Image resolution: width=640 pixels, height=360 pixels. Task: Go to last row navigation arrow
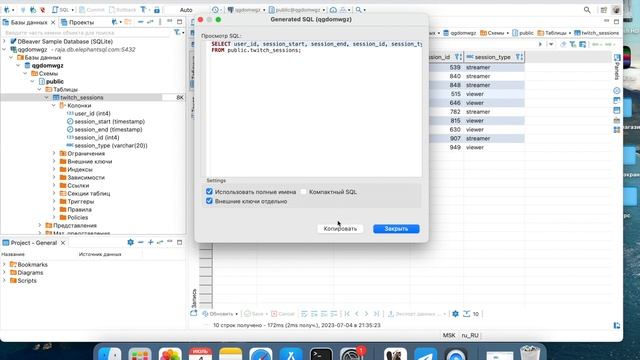tap(376, 314)
